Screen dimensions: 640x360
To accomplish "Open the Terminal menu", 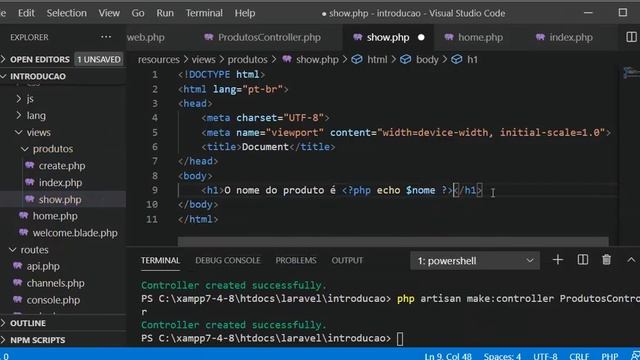I will point(204,13).
